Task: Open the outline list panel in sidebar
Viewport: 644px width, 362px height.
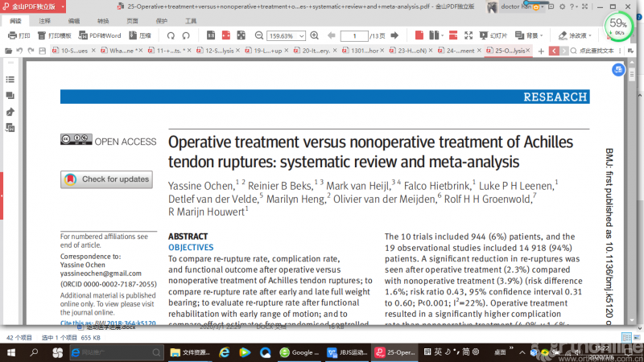Action: 10,80
